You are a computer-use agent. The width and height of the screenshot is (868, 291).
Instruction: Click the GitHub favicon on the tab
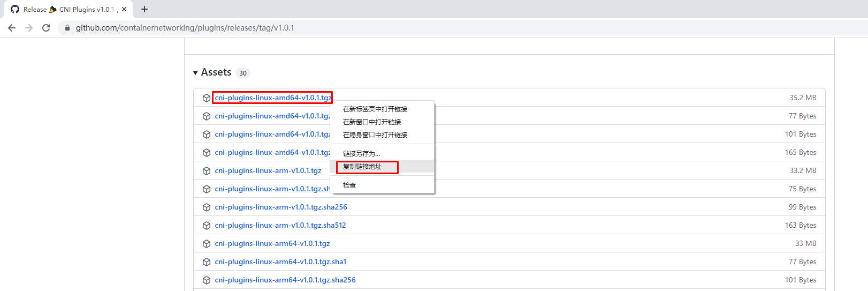15,9
